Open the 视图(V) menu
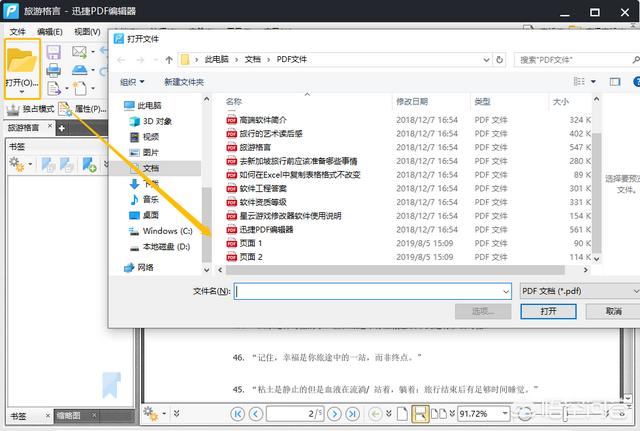Viewport: 640px width, 431px height. pos(88,32)
